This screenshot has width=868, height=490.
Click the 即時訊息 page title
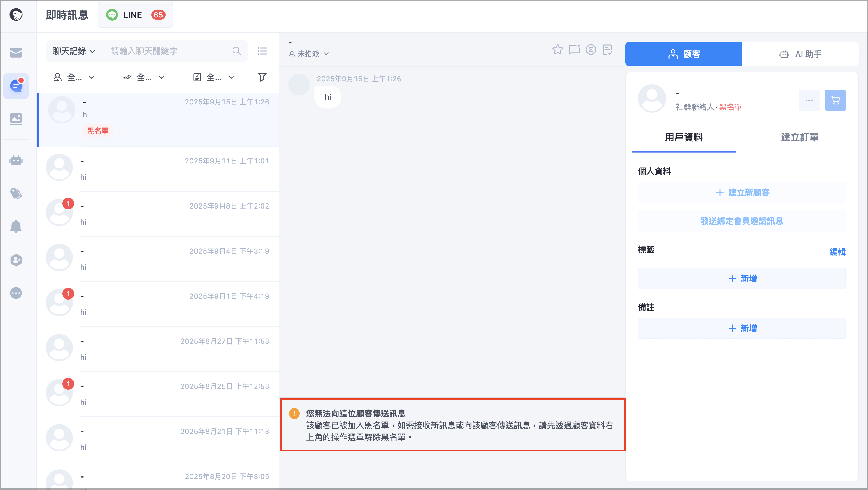pyautogui.click(x=67, y=15)
